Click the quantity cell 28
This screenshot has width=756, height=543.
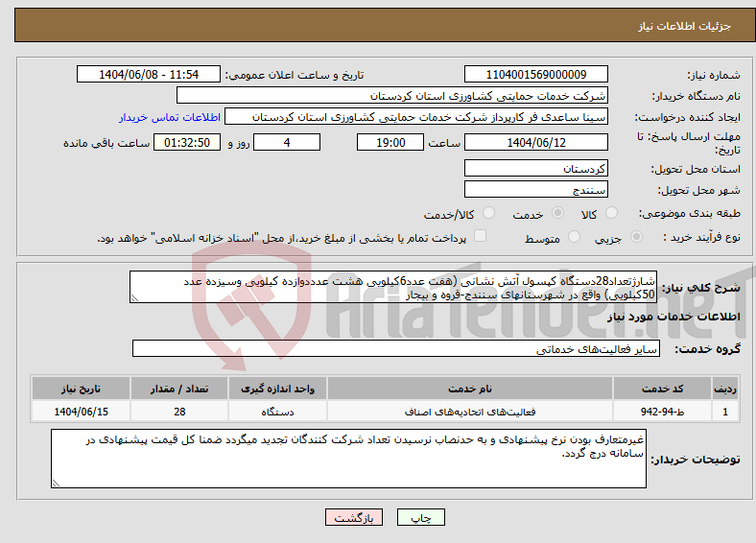pos(179,412)
